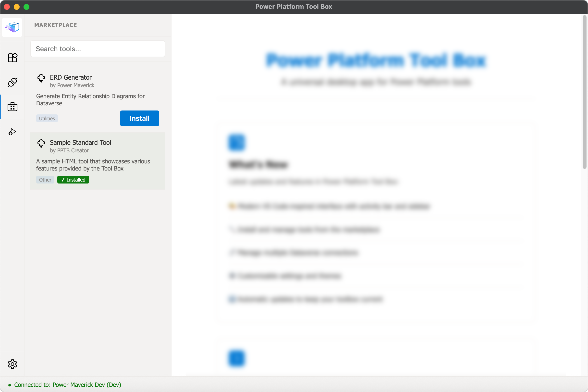Click the main panel vertical scrollbar
Screen dimensions: 588x392
[x=584, y=93]
